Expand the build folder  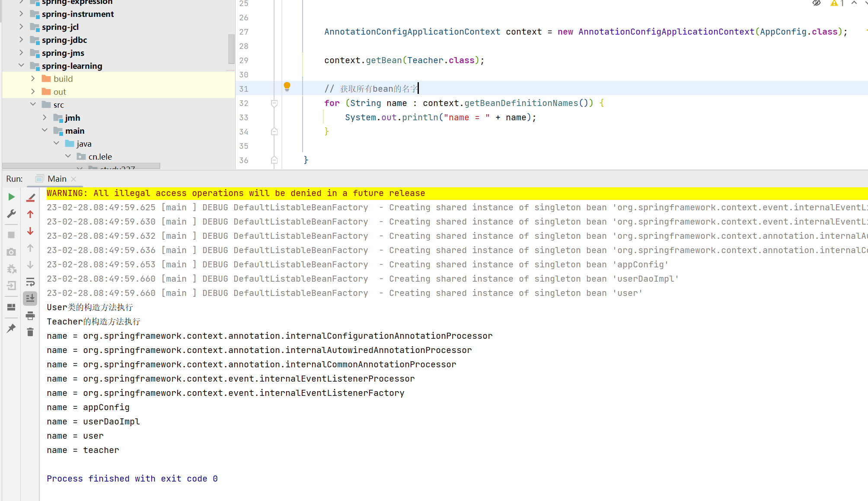[x=33, y=79]
